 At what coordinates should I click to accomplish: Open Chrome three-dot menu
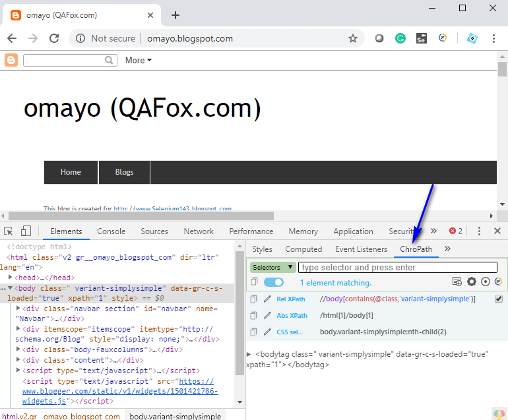493,38
